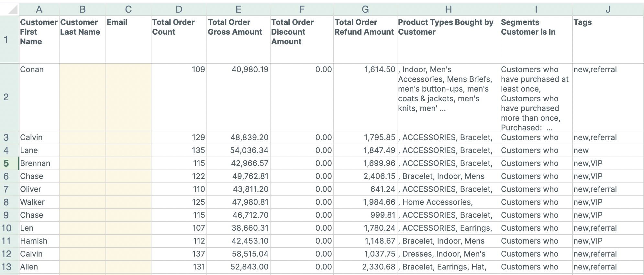644x275 pixels.
Task: Click the Tags header cell
Action: pos(608,39)
